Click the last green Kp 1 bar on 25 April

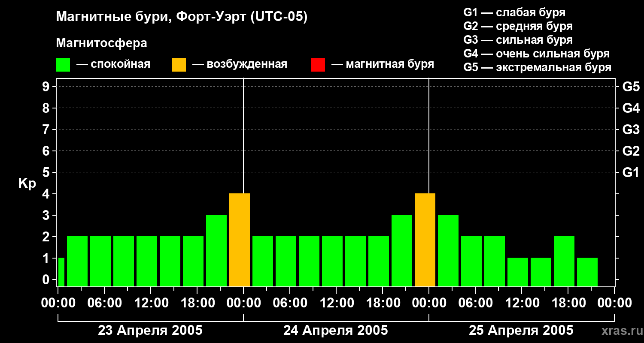(x=587, y=272)
